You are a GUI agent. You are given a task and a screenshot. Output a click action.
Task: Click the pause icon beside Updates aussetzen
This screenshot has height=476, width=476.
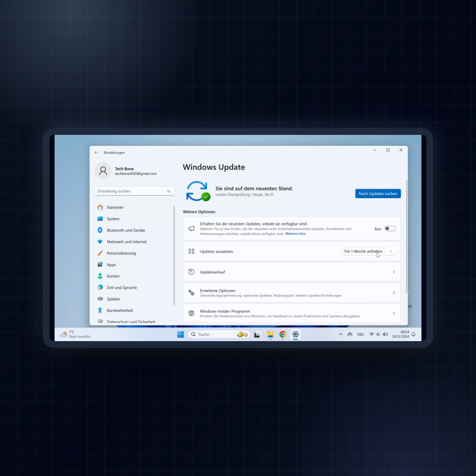pyautogui.click(x=191, y=251)
